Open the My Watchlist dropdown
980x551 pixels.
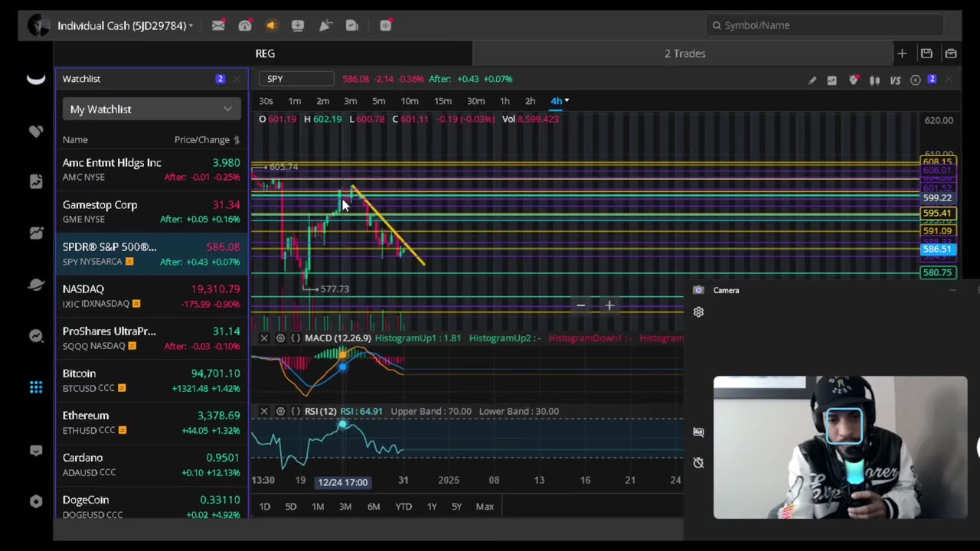pyautogui.click(x=152, y=109)
